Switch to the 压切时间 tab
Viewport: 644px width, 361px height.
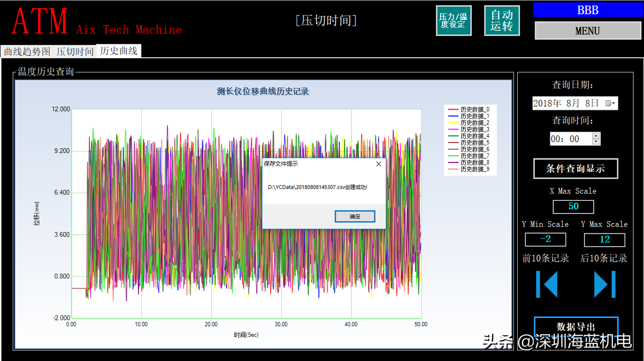[x=75, y=51]
